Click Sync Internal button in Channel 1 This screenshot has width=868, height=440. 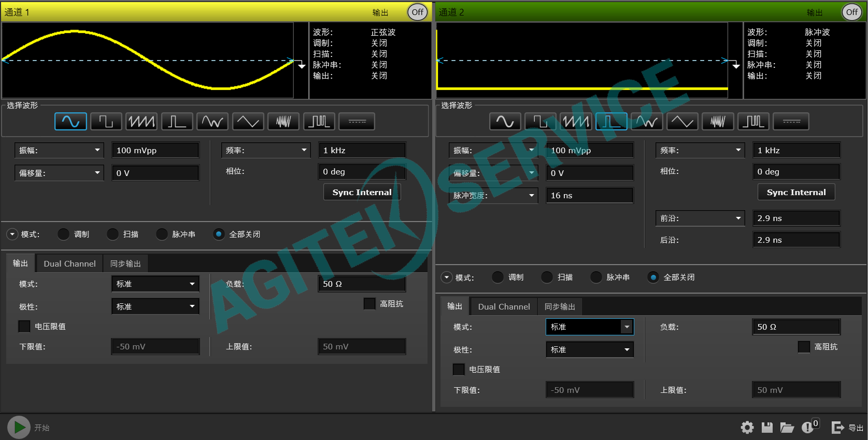(362, 192)
